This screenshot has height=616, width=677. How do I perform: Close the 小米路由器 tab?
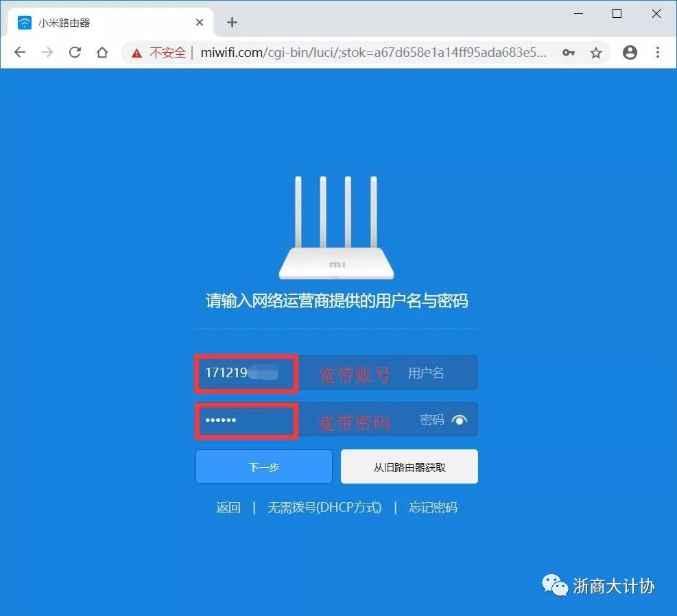click(x=200, y=23)
